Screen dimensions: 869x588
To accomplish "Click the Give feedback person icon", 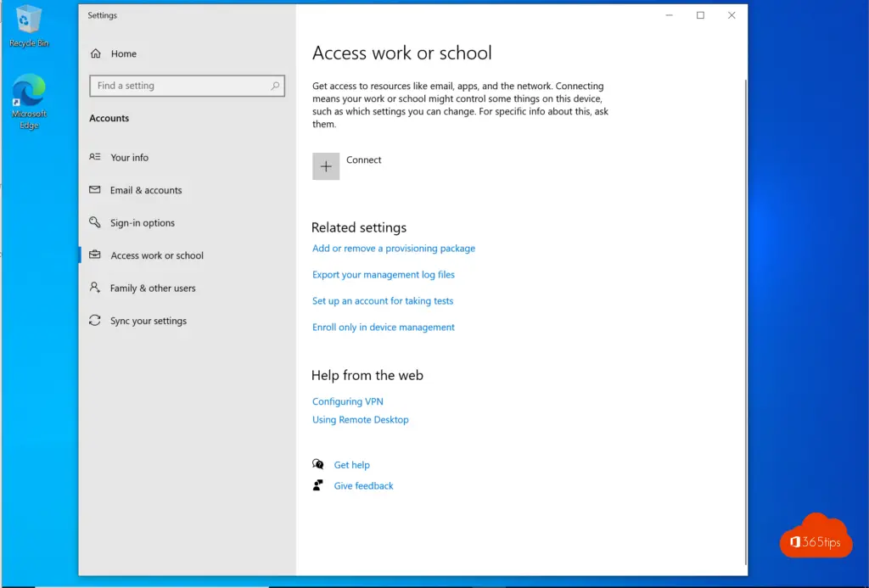I will pyautogui.click(x=318, y=485).
